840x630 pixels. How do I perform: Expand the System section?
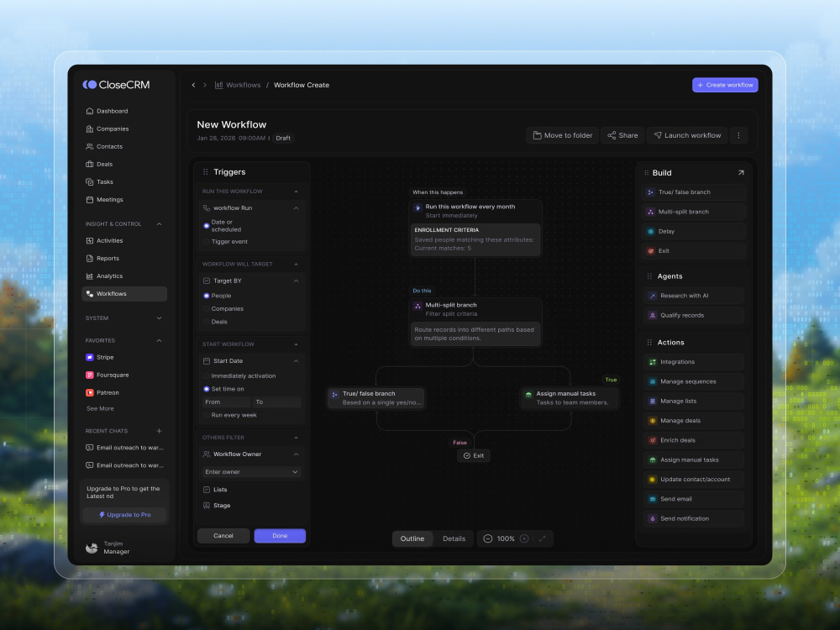(x=159, y=318)
